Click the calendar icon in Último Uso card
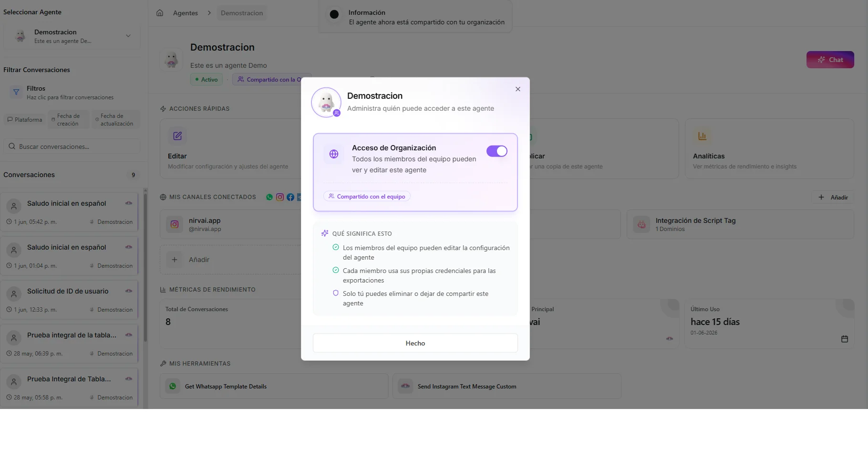This screenshot has height=451, width=868. pos(845,339)
